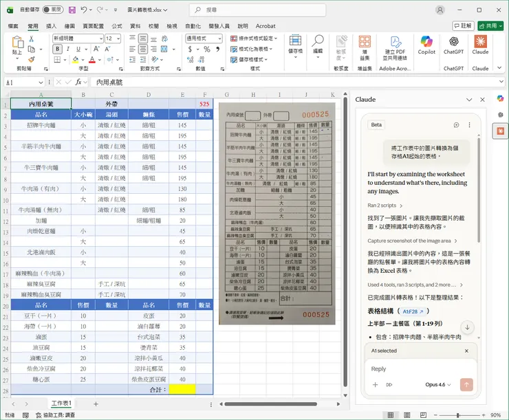Switch to the 公式 (Formulas) tab

pyautogui.click(x=117, y=26)
